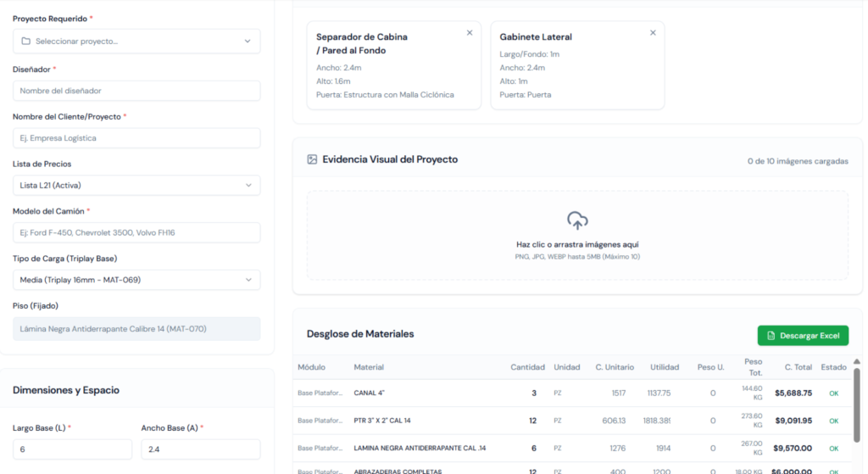
Task: Click the Largo/Fondo: 1m text
Action: [x=529, y=54]
